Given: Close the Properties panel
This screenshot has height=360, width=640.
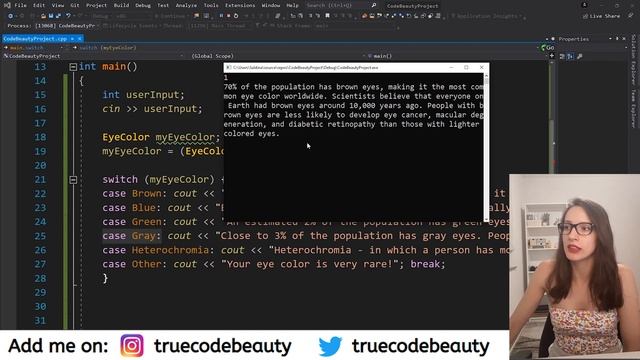Looking at the screenshot, I should pyautogui.click(x=624, y=39).
